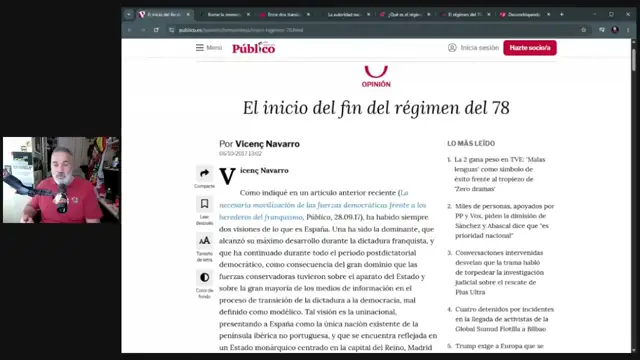Click the user account icon beside Inicia sesión
This screenshot has width=640, height=360.
tap(452, 48)
